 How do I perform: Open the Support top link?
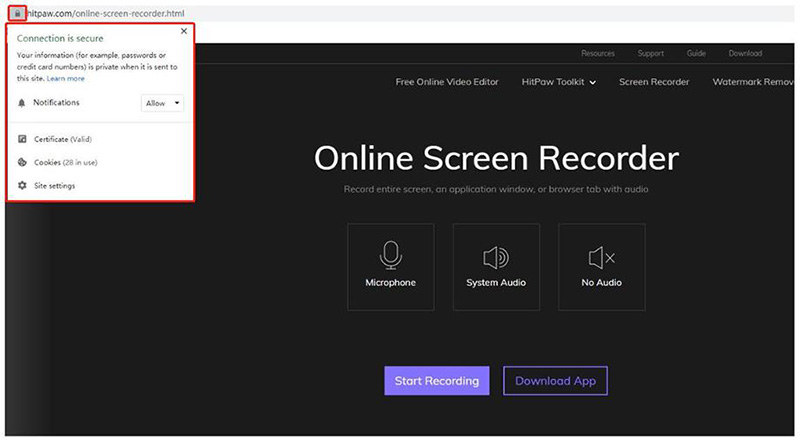coord(651,53)
